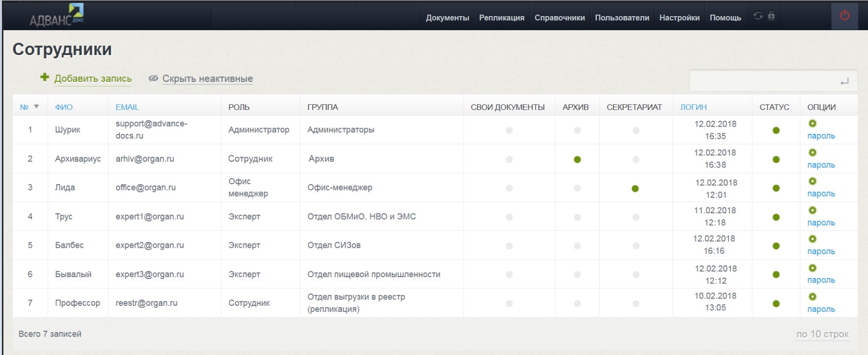Click the red power logout icon
The image size is (868, 355).
pos(845,16)
